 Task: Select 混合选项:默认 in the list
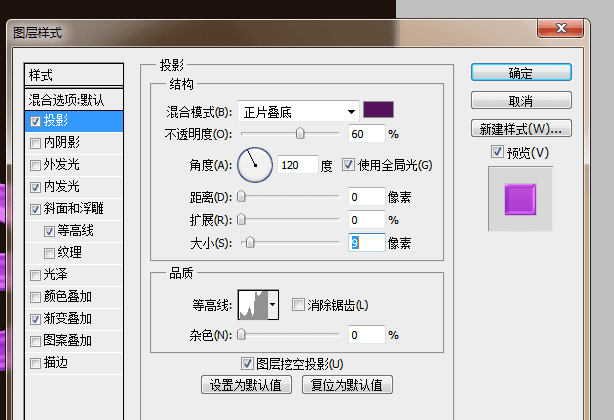click(74, 99)
